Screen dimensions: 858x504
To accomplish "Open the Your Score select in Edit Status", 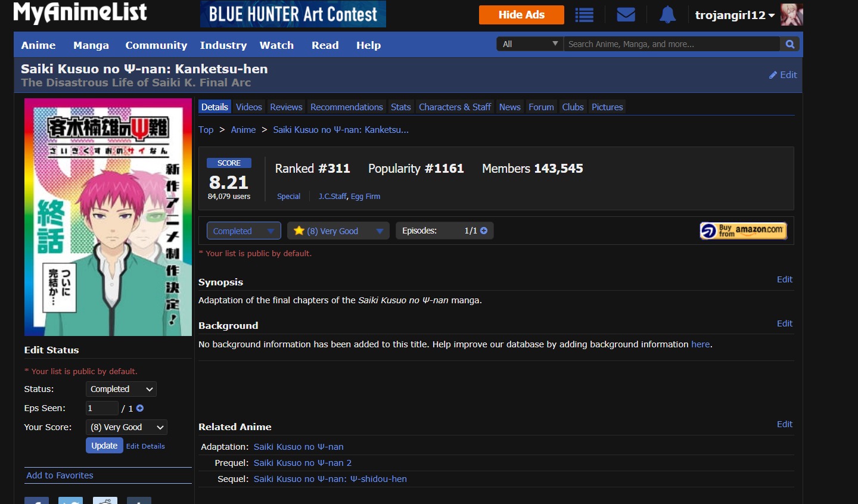I will tap(126, 427).
